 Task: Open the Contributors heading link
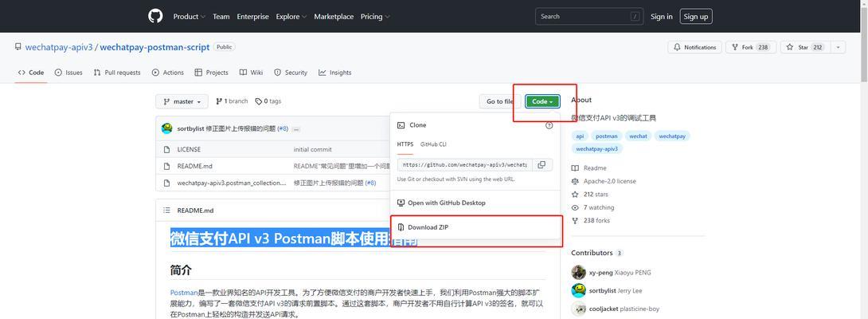click(596, 253)
